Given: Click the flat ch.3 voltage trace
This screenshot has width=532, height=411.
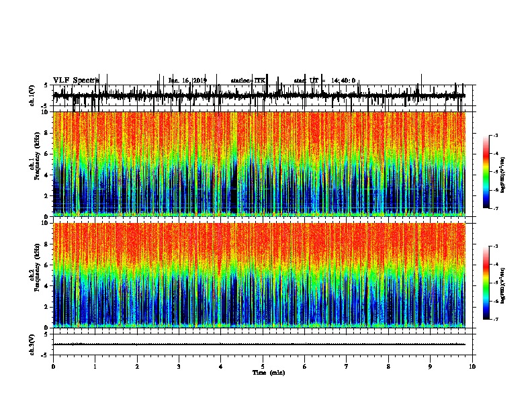Looking at the screenshot, I should pos(259,345).
